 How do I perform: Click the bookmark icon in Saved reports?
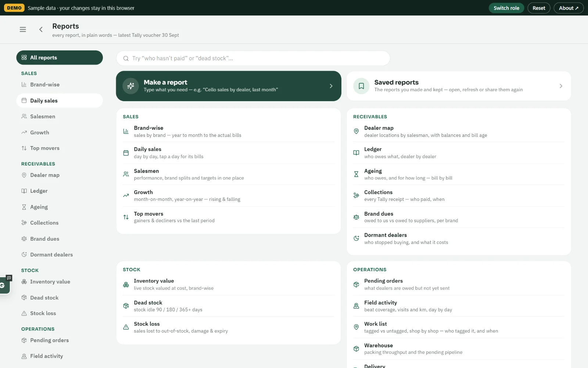click(x=361, y=86)
